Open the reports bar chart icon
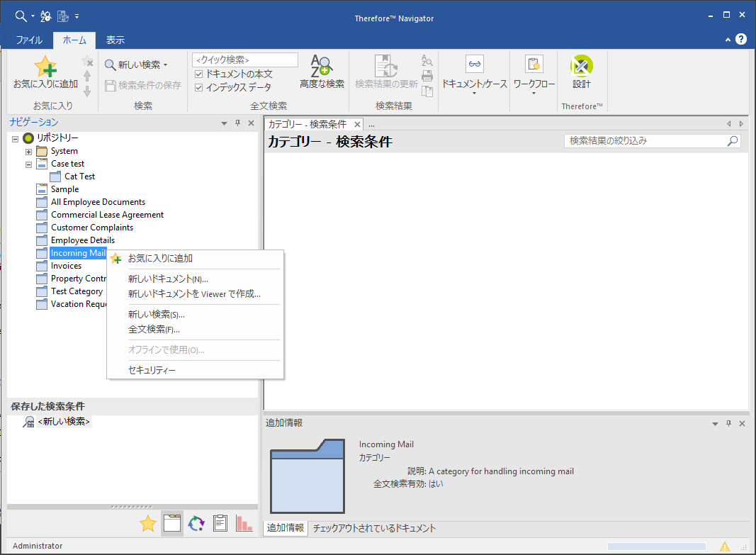This screenshot has width=756, height=555. click(244, 523)
